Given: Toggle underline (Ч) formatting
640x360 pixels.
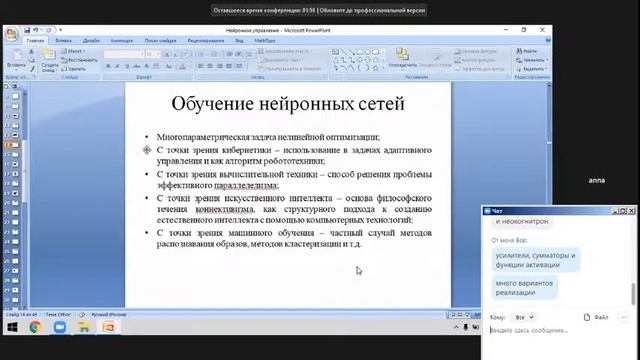Looking at the screenshot, I should click(x=127, y=66).
